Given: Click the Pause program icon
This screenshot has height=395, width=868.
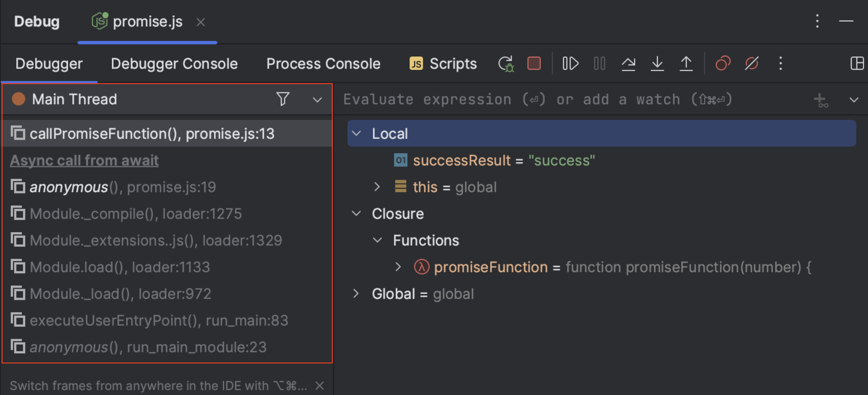Looking at the screenshot, I should (x=600, y=63).
